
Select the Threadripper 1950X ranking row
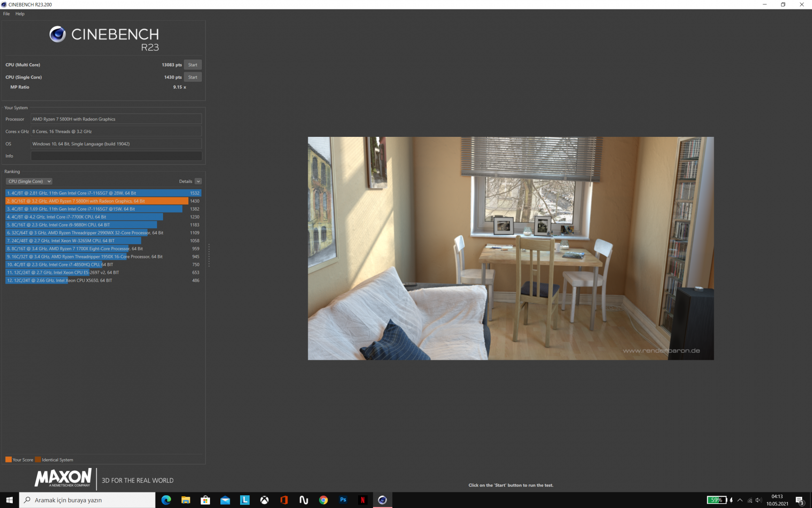click(x=103, y=257)
